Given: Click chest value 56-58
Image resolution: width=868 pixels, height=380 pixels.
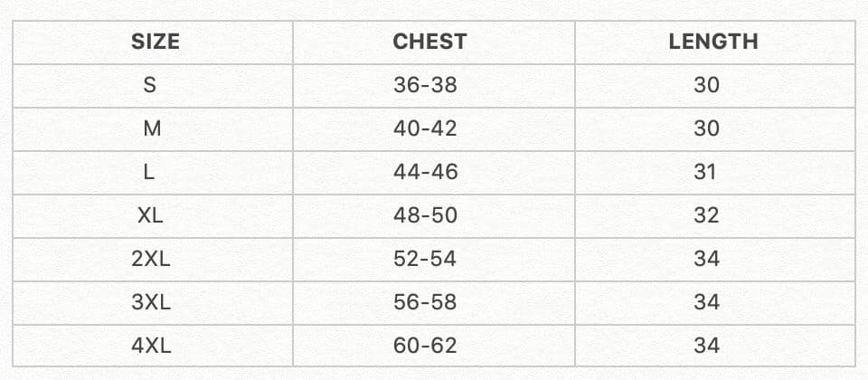Looking at the screenshot, I should coord(425,302).
